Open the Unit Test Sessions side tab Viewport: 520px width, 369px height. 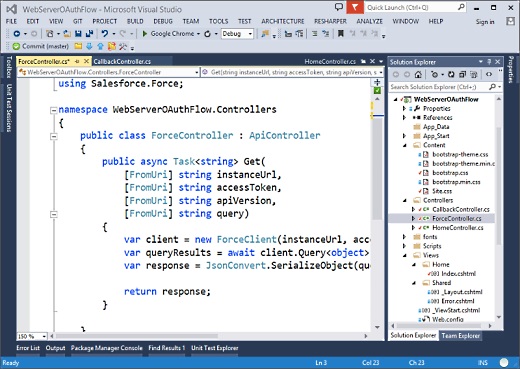9,108
